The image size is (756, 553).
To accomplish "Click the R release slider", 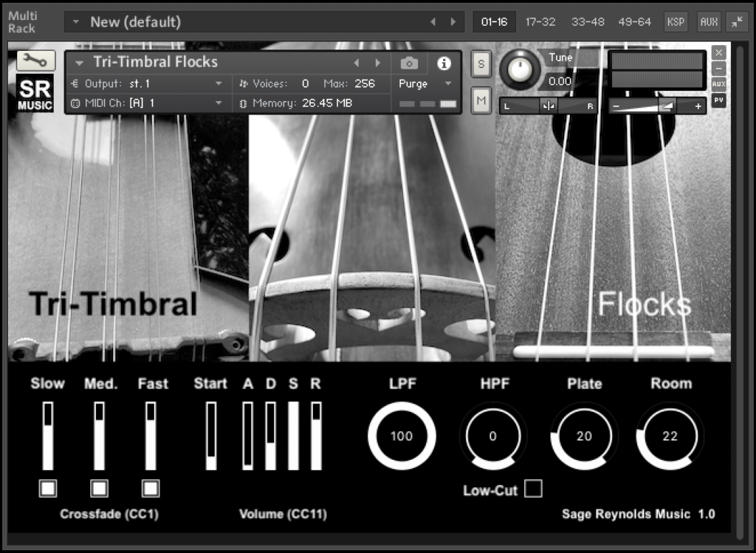I will click(316, 436).
